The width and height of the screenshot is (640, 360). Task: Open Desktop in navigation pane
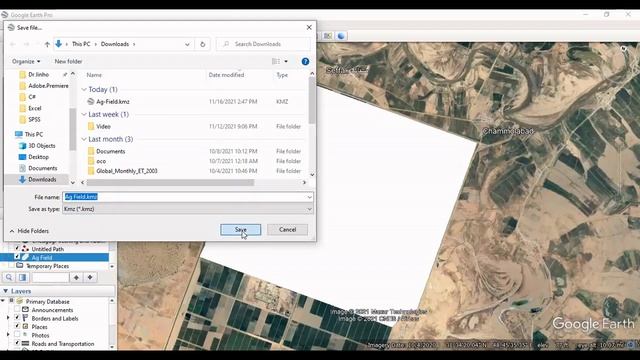[34, 157]
